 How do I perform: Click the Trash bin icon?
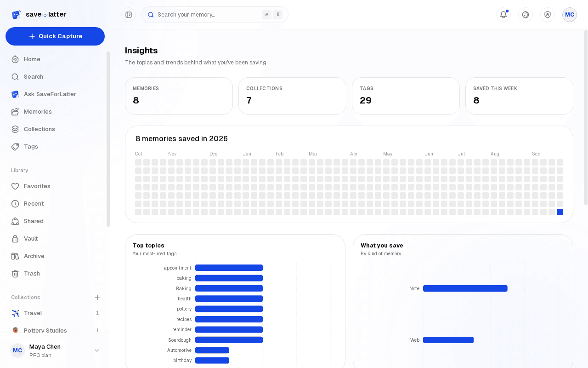click(15, 274)
